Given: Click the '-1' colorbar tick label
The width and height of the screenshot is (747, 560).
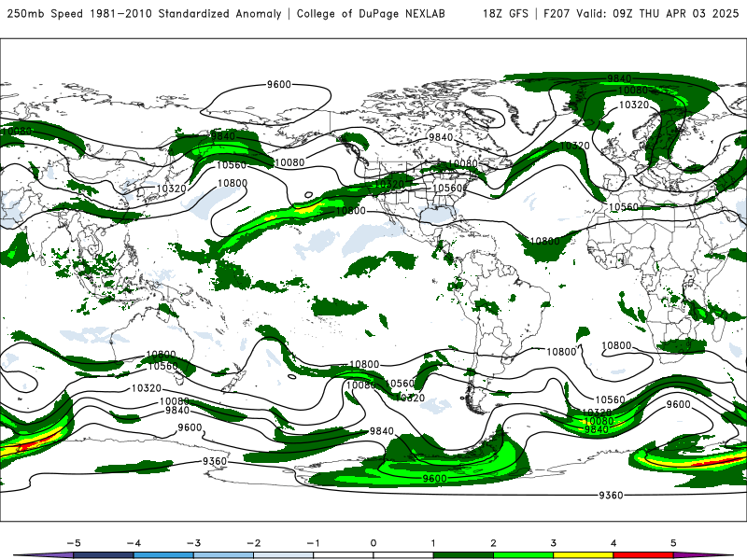Looking at the screenshot, I should point(313,543).
